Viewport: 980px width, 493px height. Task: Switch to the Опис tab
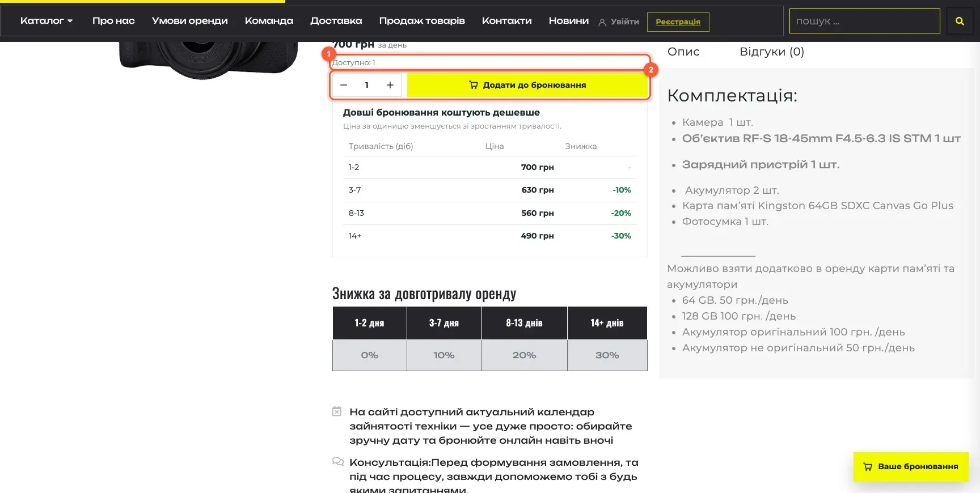point(683,52)
